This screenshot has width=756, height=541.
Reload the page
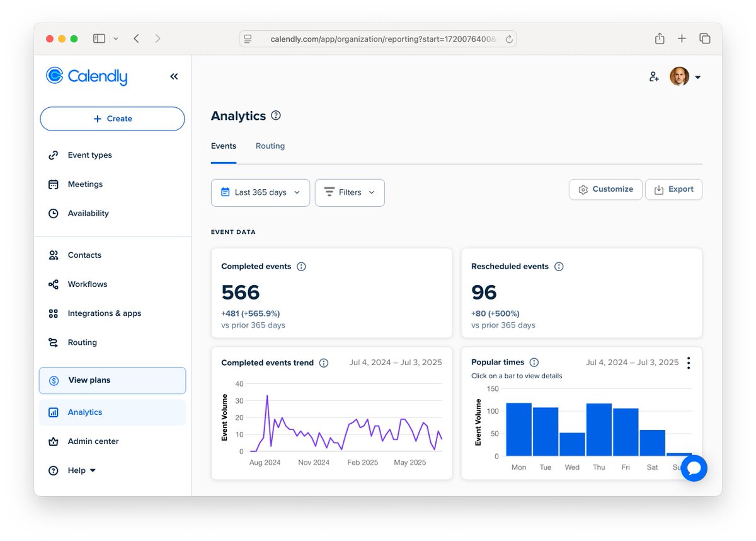click(509, 39)
